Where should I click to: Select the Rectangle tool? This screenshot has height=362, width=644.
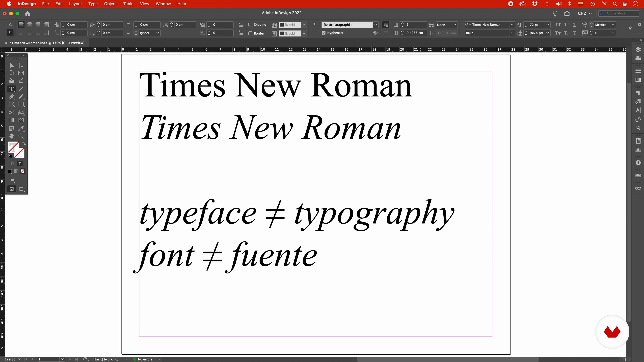coord(21,104)
